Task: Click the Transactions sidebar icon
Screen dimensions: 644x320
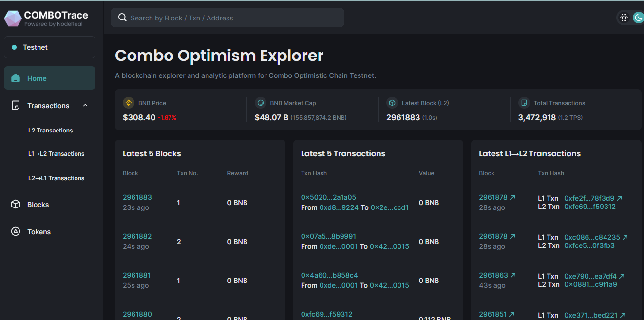Action: [16, 106]
